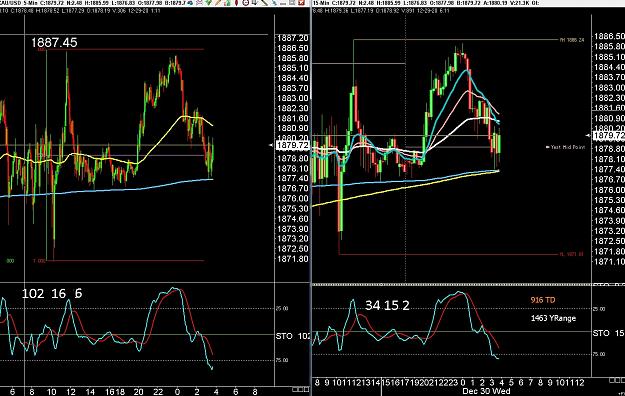625x396 pixels.
Task: Click the 1883.00 level on the left price axis
Action: coord(293,98)
